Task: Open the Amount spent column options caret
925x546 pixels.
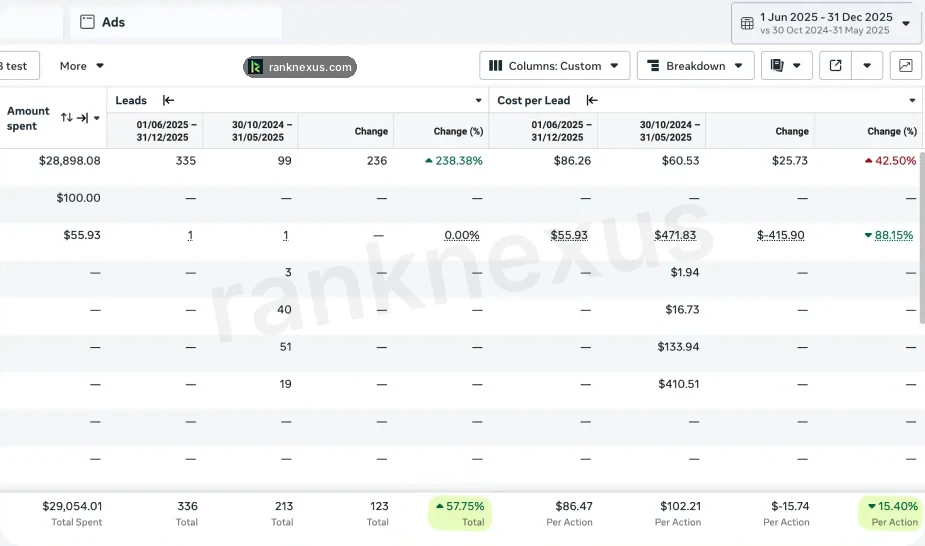Action: click(x=97, y=118)
